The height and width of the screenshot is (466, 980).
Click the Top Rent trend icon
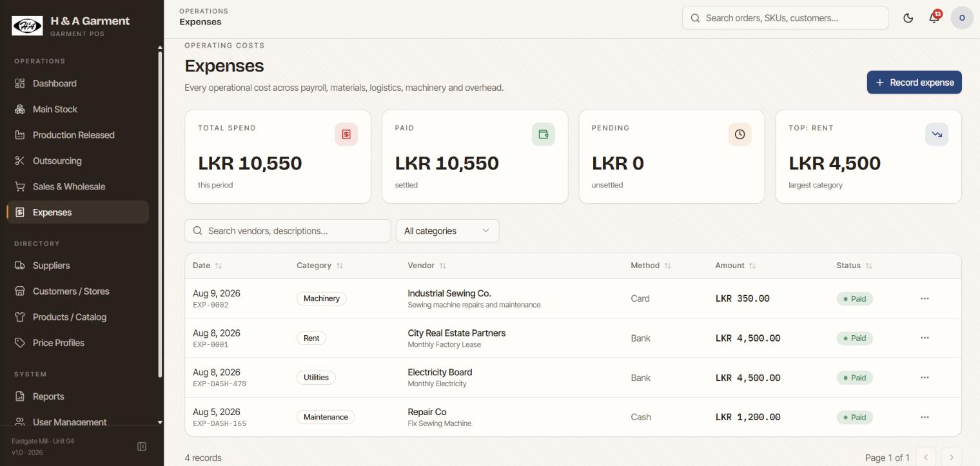[x=937, y=134]
